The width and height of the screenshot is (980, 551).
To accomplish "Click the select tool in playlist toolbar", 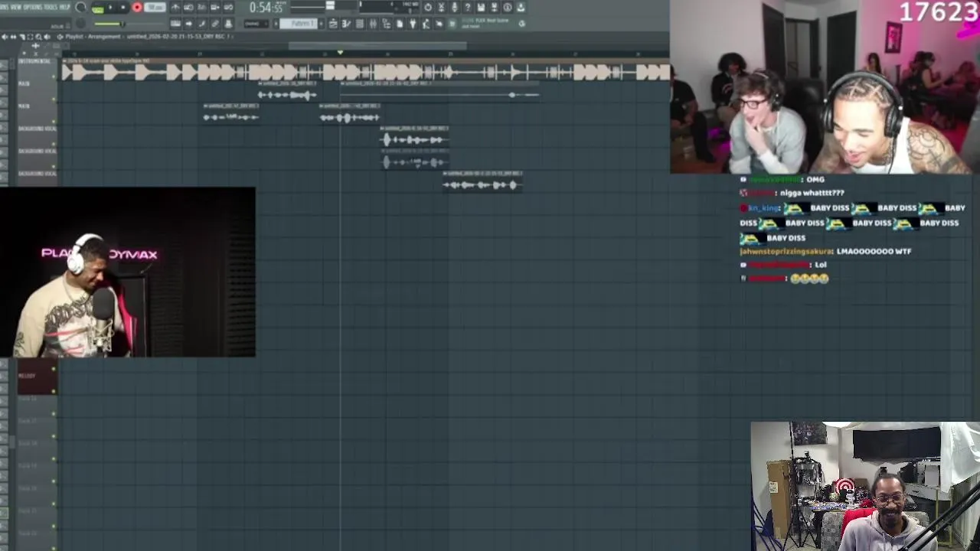I will [x=31, y=37].
